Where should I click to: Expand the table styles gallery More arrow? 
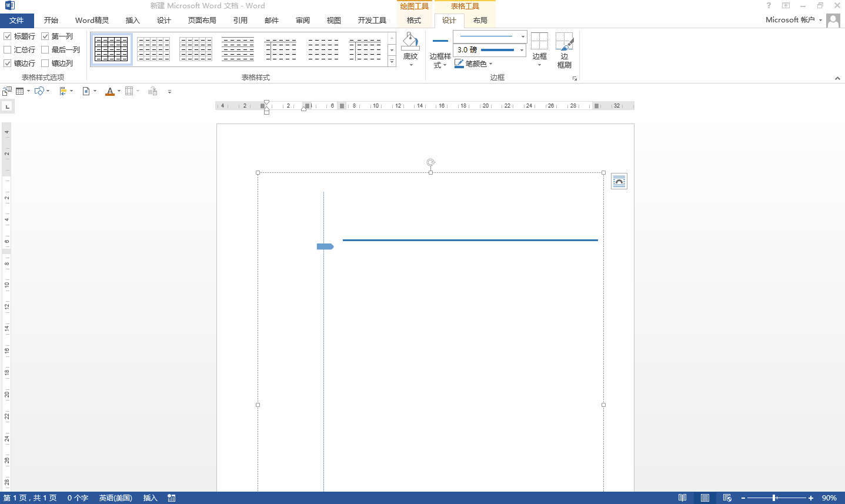point(392,62)
